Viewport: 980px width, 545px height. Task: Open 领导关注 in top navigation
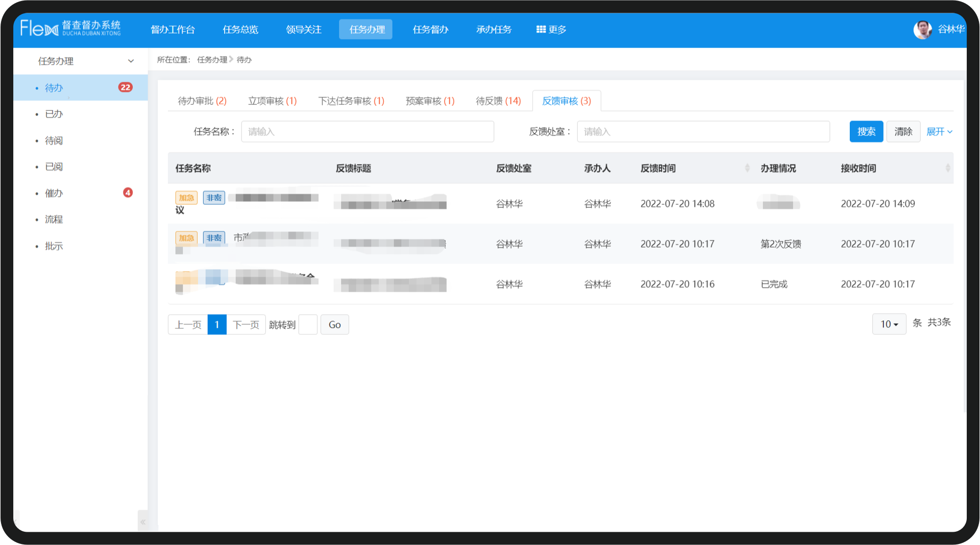point(304,30)
